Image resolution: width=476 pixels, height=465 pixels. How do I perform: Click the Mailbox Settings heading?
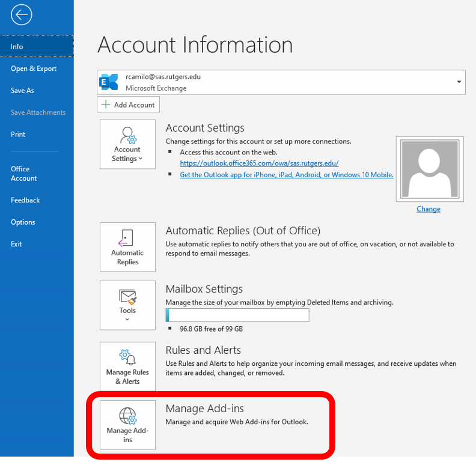[x=204, y=289]
